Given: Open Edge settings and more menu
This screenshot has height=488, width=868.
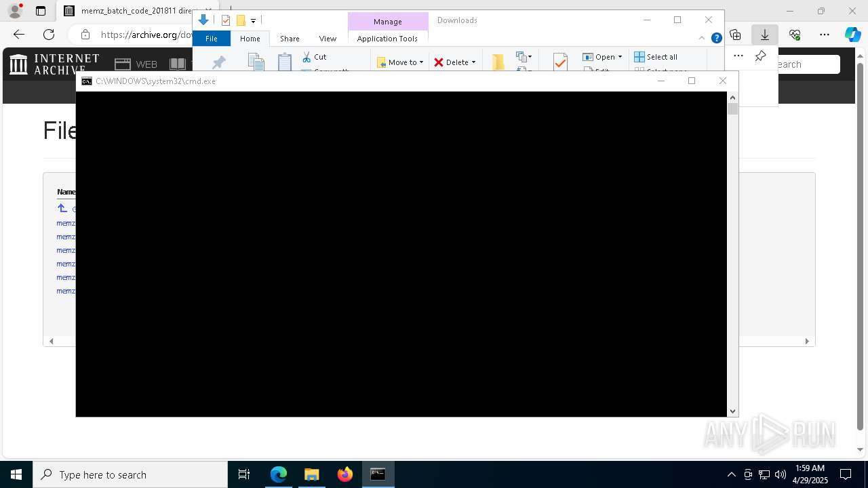Looking at the screenshot, I should point(825,35).
